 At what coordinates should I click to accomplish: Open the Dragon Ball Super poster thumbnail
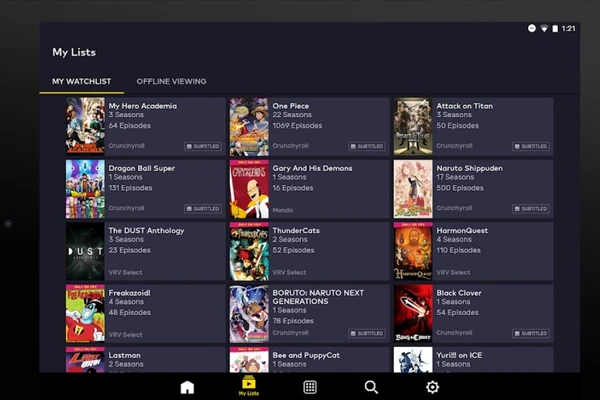[85, 189]
